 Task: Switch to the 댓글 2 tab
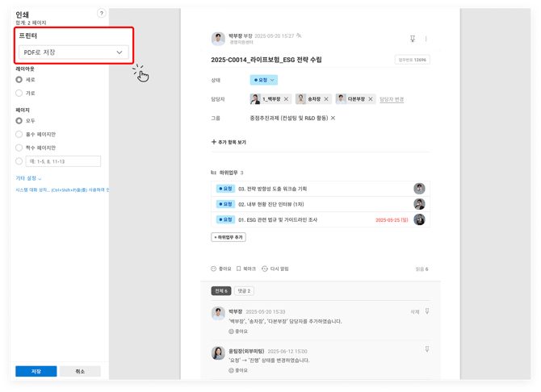244,290
